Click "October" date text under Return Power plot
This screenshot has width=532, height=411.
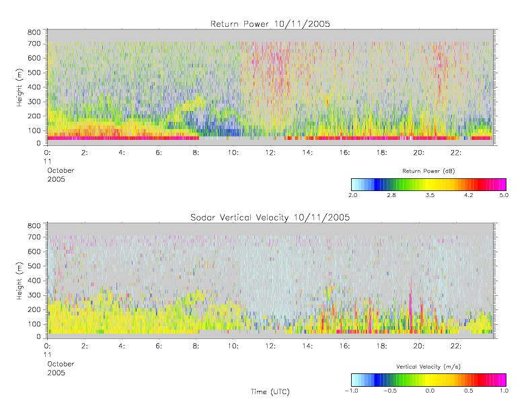click(x=61, y=170)
